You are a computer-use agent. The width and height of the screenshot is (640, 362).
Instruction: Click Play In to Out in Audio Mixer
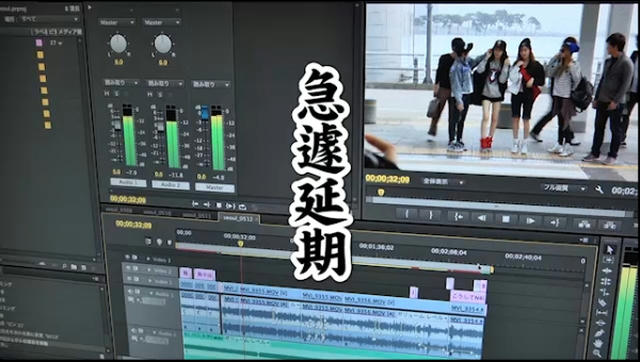tap(230, 206)
